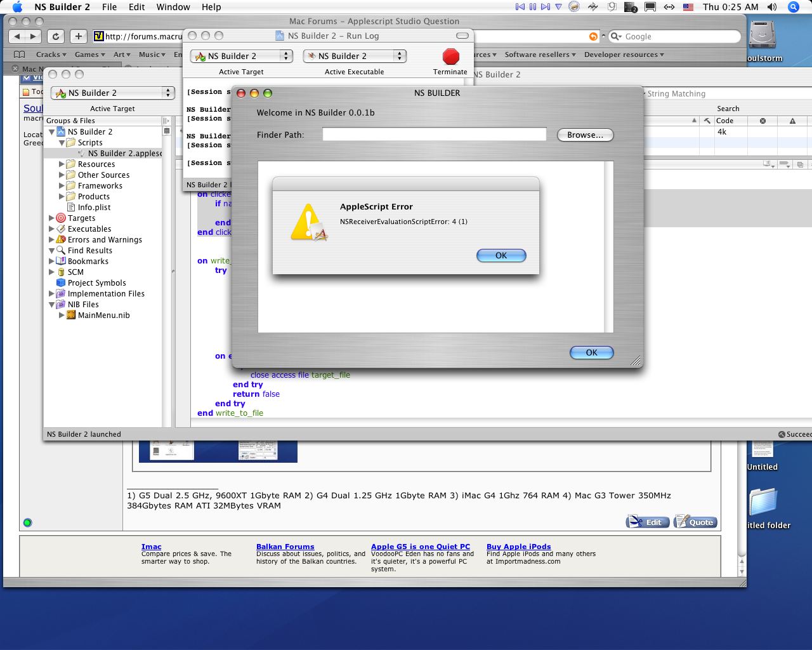
Task: Click Safari's add bookmark plus button
Action: [78, 36]
